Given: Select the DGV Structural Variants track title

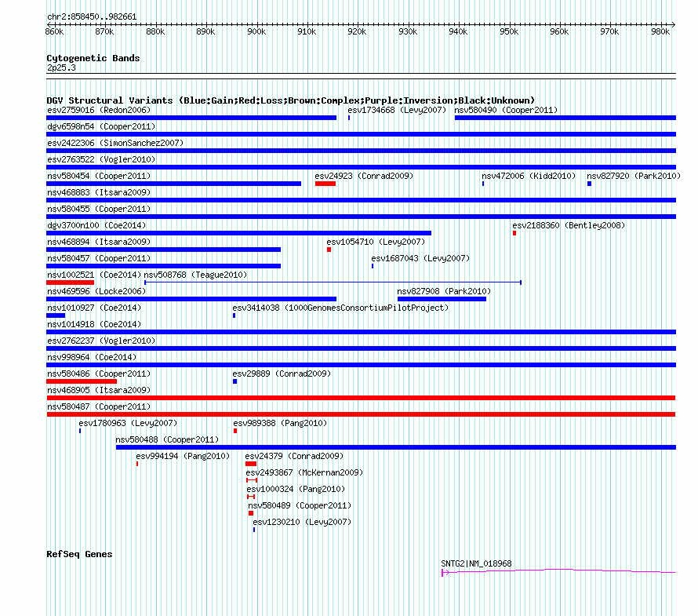Looking at the screenshot, I should click(x=291, y=100).
